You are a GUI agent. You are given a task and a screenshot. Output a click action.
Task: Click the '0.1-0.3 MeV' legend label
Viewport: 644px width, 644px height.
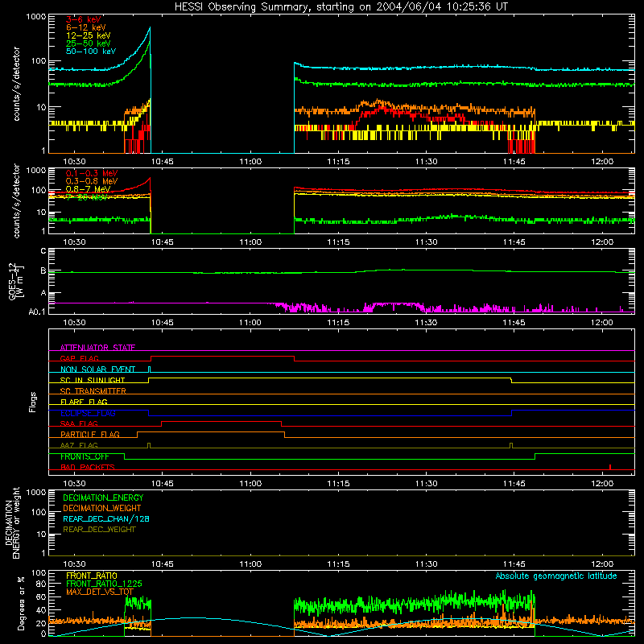pyautogui.click(x=92, y=173)
